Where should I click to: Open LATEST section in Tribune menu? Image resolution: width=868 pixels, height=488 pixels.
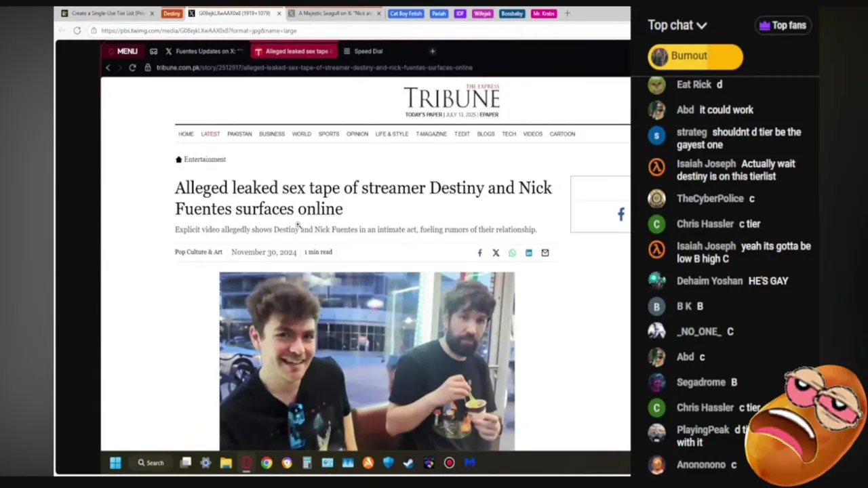coord(210,134)
